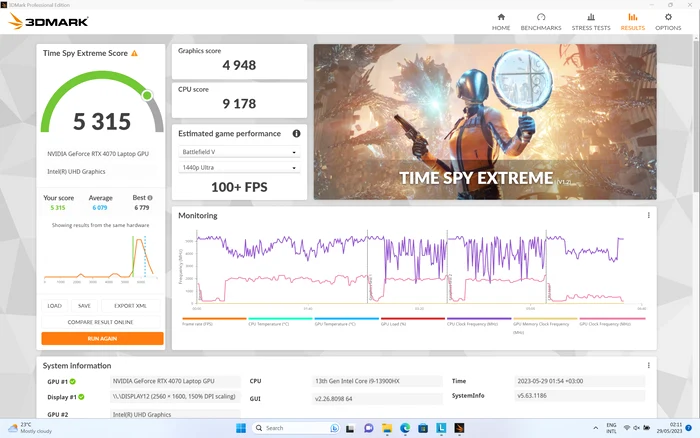The height and width of the screenshot is (438, 700).
Task: Open the weather widget showing 23°C
Action: 30,428
